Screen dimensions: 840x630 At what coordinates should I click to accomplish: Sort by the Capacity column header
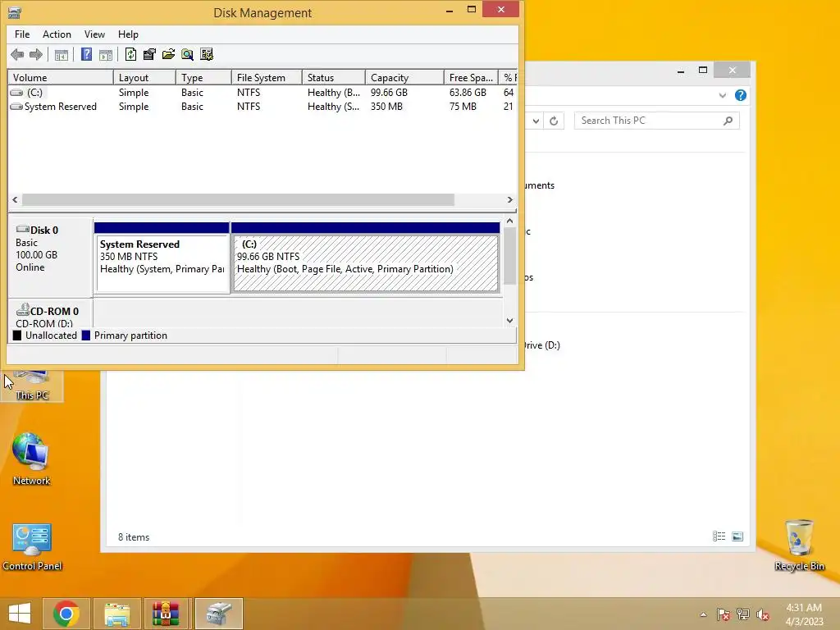tap(404, 78)
